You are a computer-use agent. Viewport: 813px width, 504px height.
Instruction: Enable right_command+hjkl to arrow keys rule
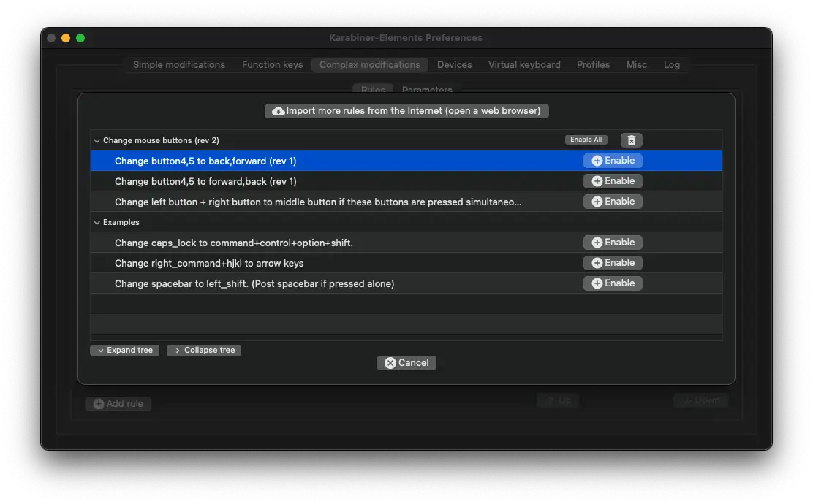[613, 263]
